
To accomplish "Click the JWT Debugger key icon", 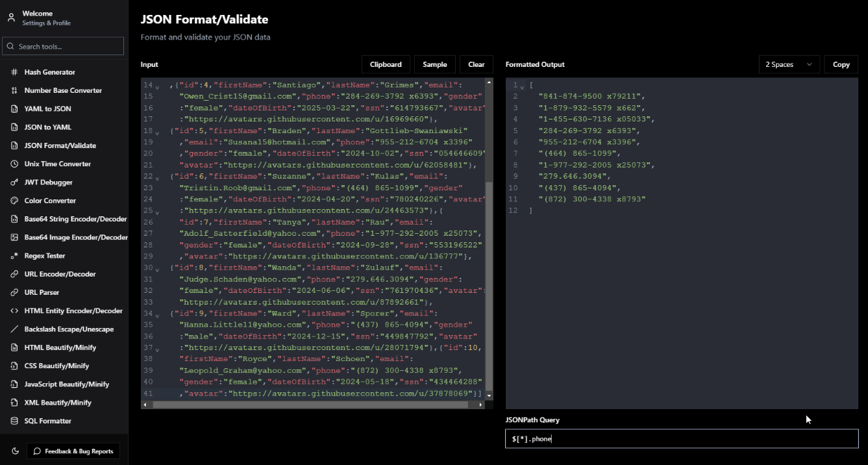I will click(14, 182).
